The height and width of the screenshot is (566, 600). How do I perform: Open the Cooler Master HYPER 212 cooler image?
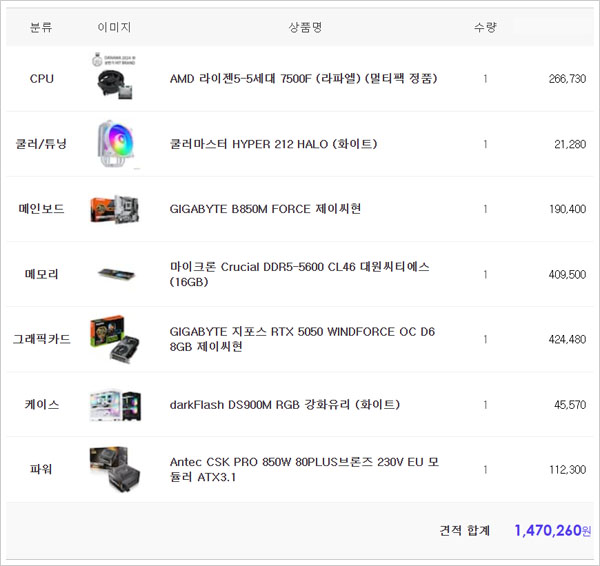[114, 143]
